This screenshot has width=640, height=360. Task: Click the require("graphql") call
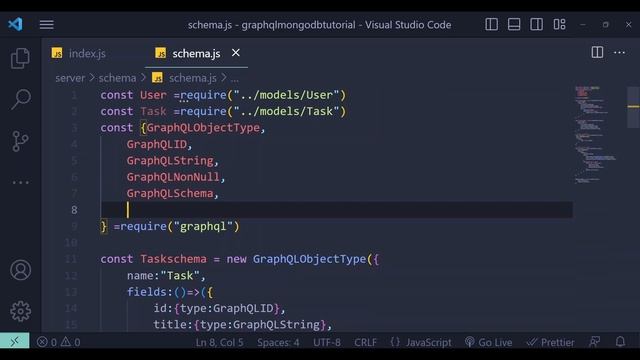pyautogui.click(x=180, y=227)
